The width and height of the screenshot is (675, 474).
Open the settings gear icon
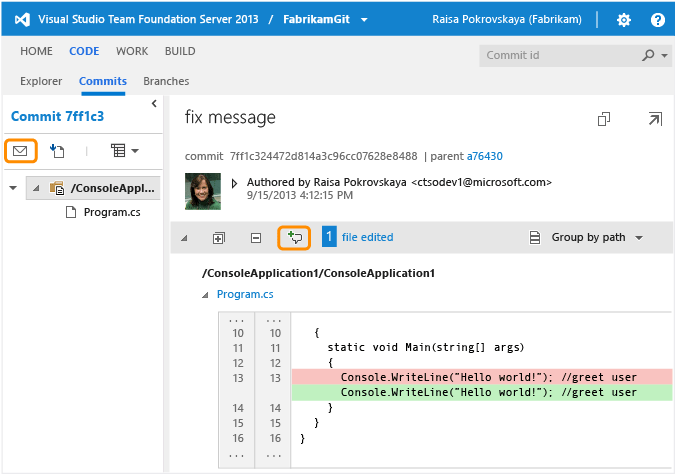[x=623, y=20]
